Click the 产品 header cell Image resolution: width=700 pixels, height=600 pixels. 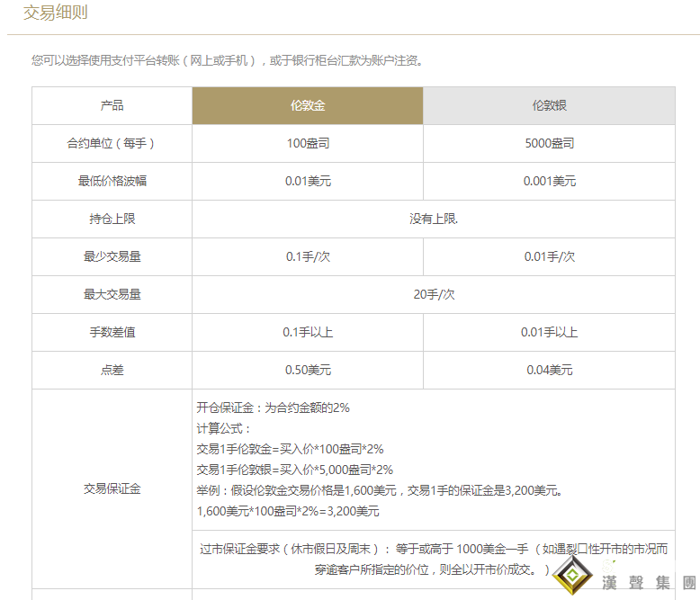pos(112,106)
